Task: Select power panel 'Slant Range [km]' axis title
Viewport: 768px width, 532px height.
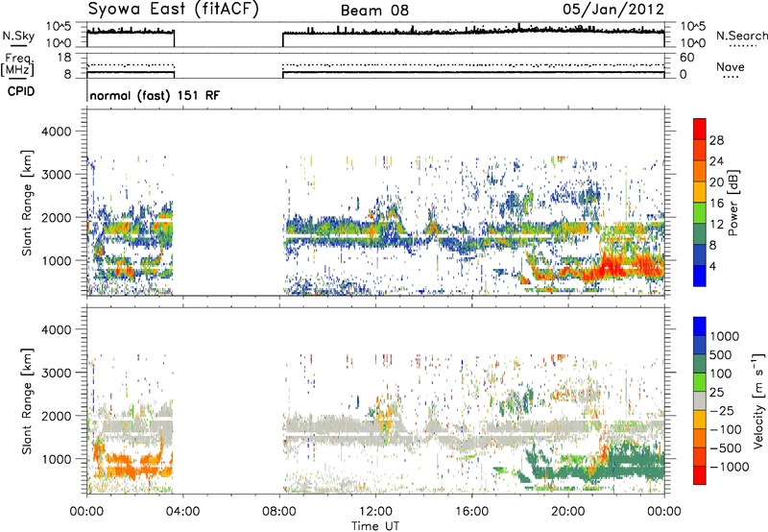Action: (27, 203)
